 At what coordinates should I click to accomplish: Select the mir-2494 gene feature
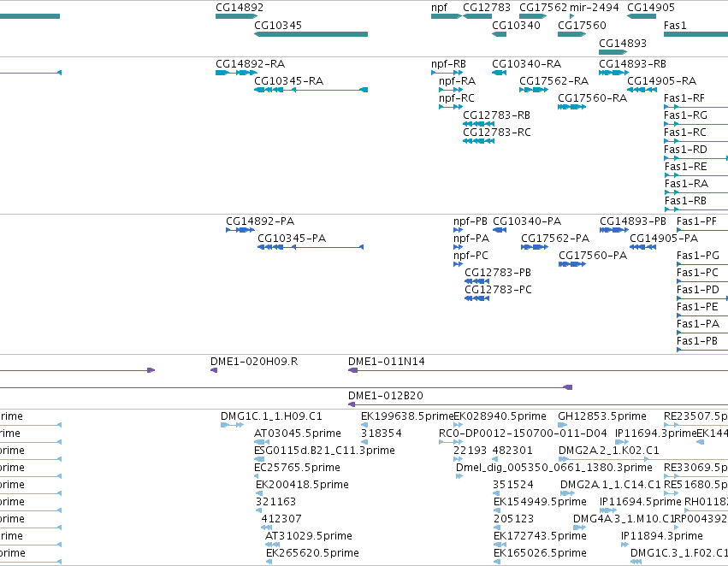572,16
